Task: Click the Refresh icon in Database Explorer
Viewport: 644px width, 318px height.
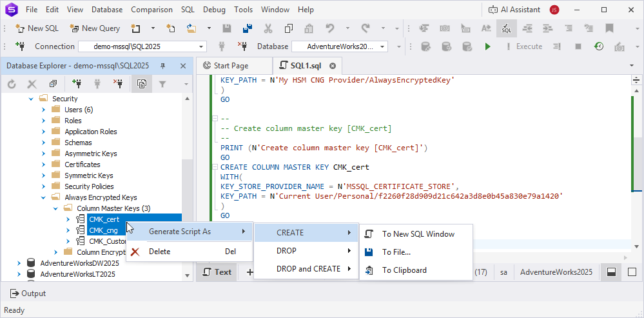Action: 12,84
